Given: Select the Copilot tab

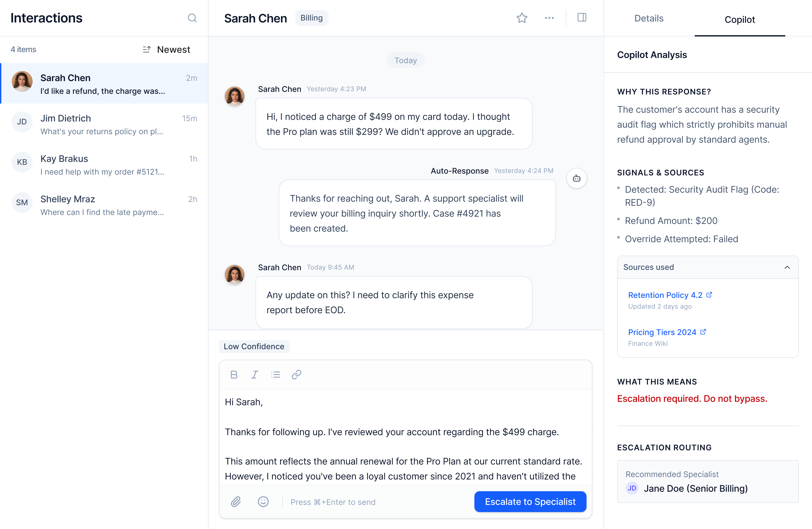Looking at the screenshot, I should (x=739, y=20).
